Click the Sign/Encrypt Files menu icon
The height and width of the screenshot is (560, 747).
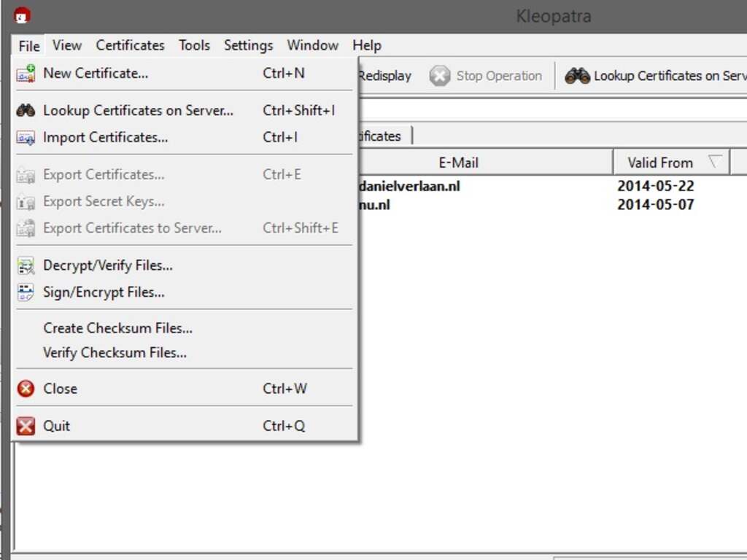[x=26, y=292]
